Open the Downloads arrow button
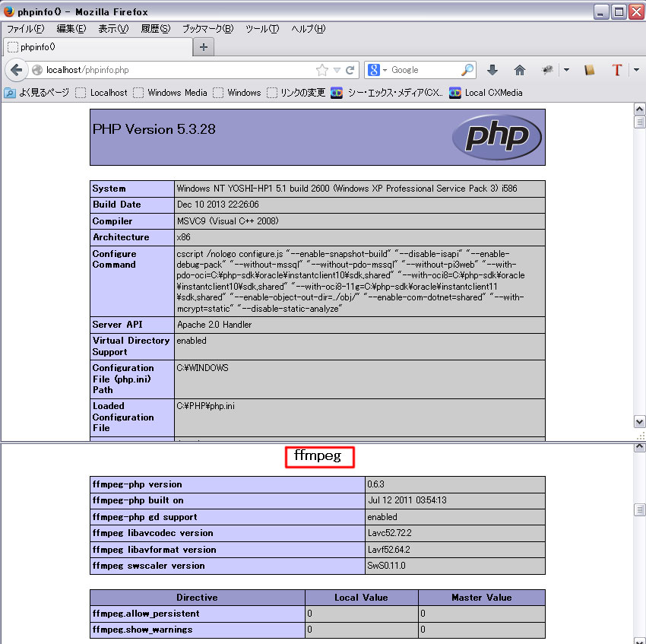The height and width of the screenshot is (644, 646). tap(492, 70)
